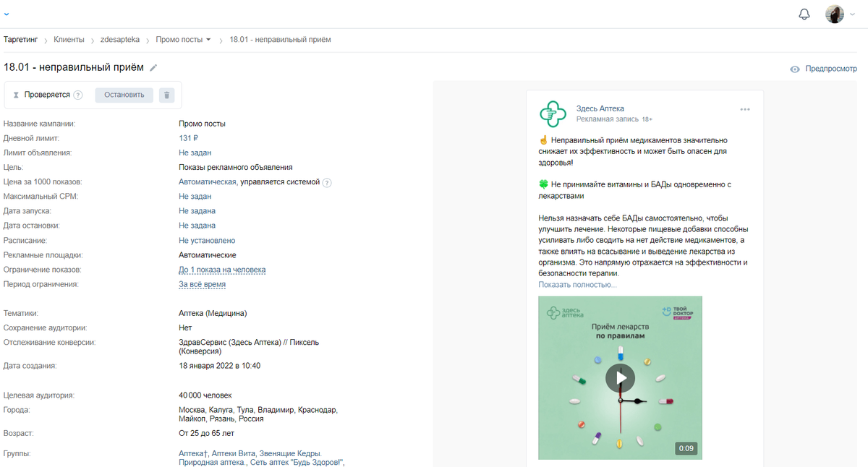Set the Максимальный CPM value
Image resolution: width=868 pixels, height=467 pixels.
pyautogui.click(x=195, y=196)
